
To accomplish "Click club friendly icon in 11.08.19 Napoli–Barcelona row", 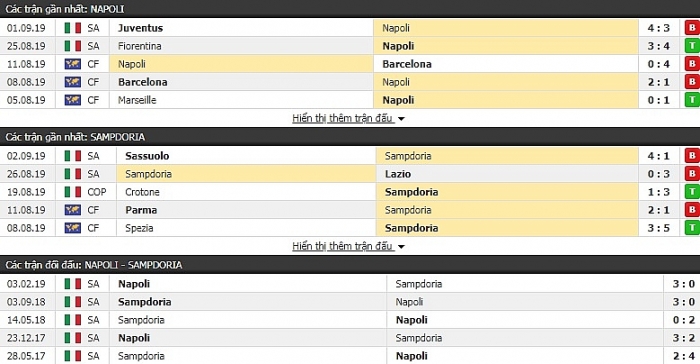I will coord(73,64).
